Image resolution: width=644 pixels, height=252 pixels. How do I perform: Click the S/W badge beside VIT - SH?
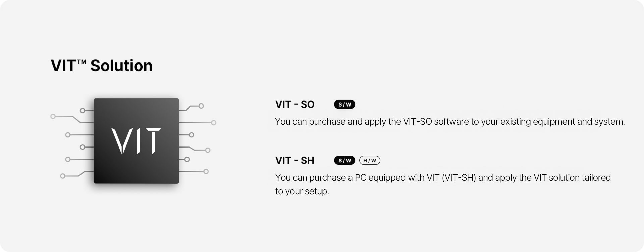tap(344, 161)
